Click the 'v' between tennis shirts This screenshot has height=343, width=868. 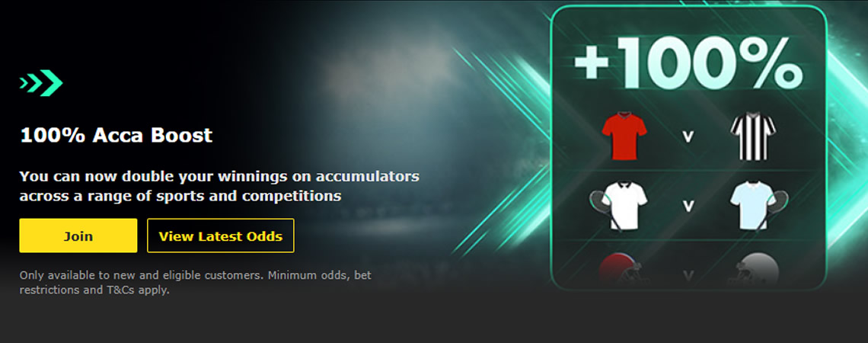click(688, 206)
